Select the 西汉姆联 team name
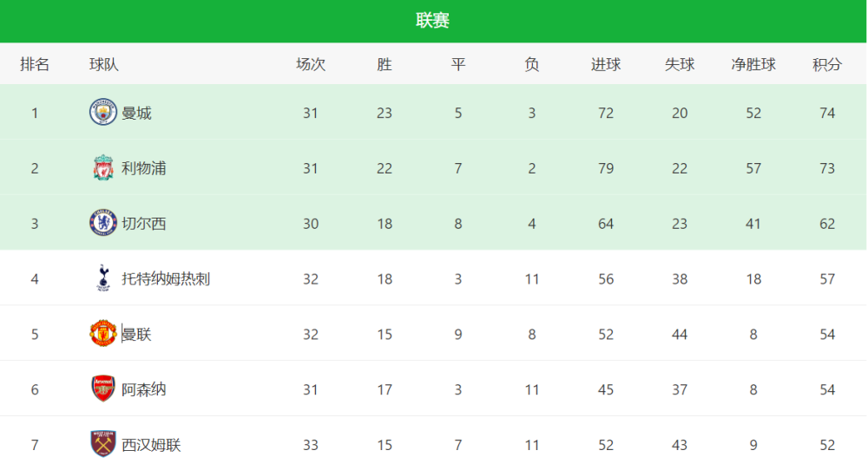The height and width of the screenshot is (470, 868). tap(151, 445)
